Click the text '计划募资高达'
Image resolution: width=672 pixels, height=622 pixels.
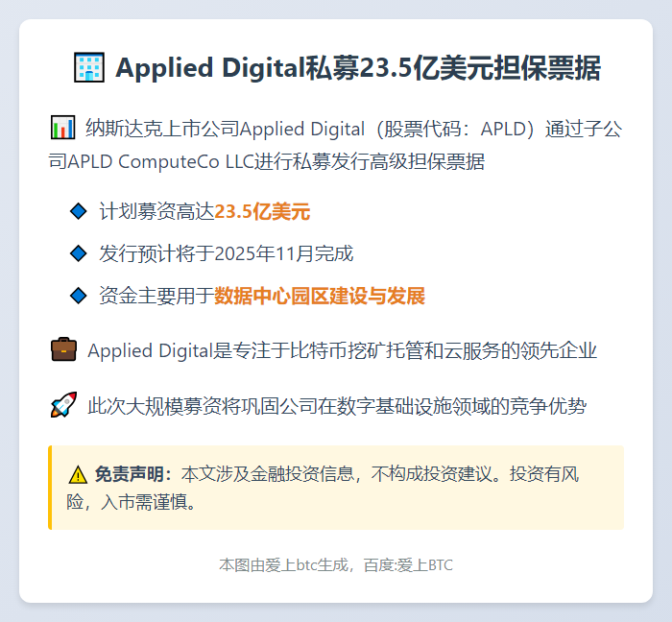(x=156, y=211)
